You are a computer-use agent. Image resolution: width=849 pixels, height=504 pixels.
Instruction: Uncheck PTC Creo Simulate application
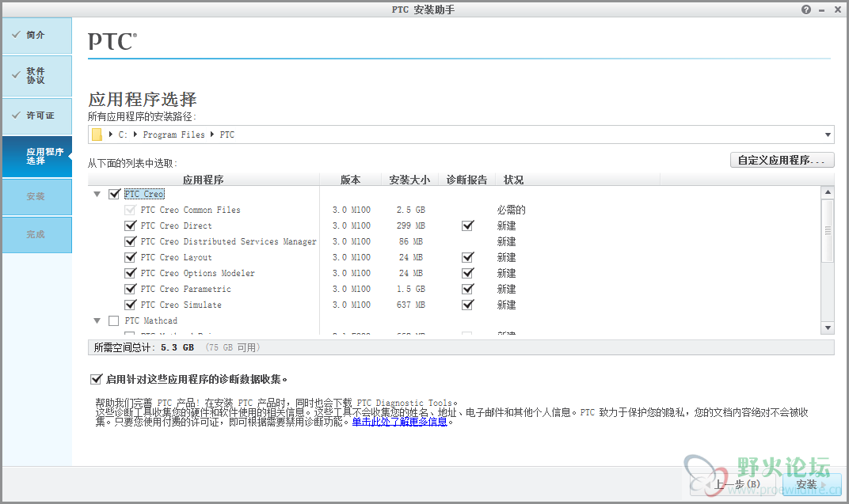[x=130, y=305]
